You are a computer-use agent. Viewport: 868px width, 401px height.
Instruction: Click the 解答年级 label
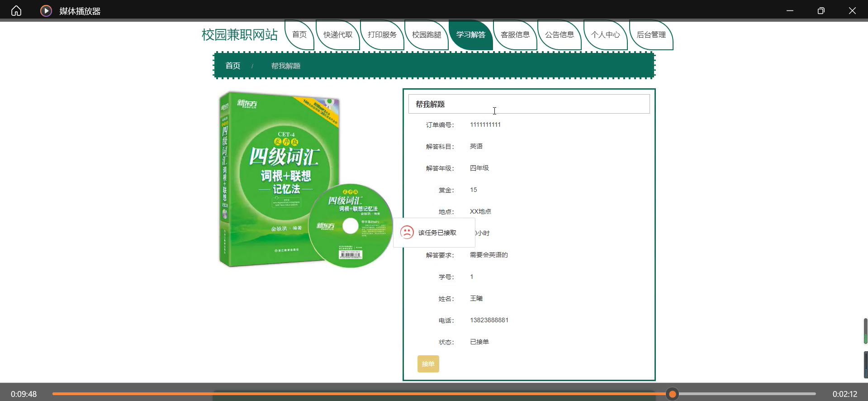[x=440, y=168]
